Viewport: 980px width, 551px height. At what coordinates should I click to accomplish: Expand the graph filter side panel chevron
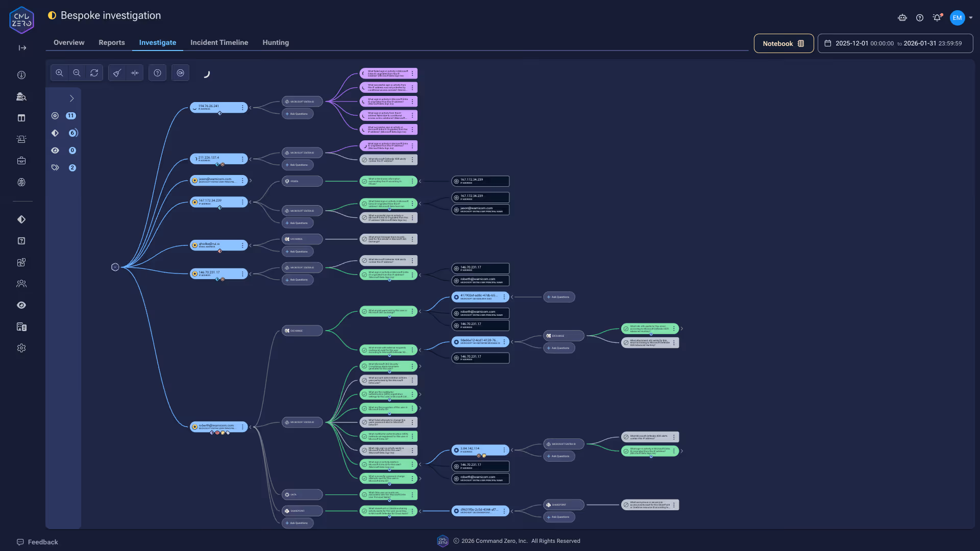click(x=71, y=98)
